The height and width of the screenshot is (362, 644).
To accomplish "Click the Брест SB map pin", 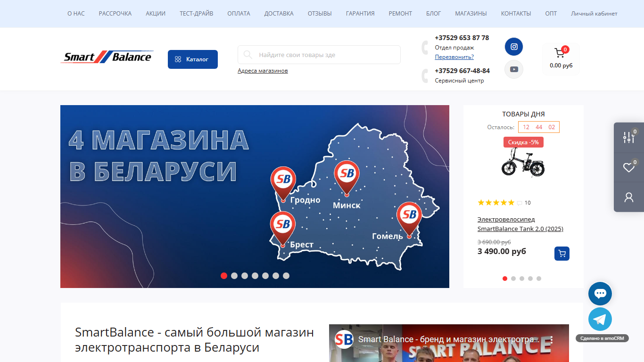I will tap(282, 230).
